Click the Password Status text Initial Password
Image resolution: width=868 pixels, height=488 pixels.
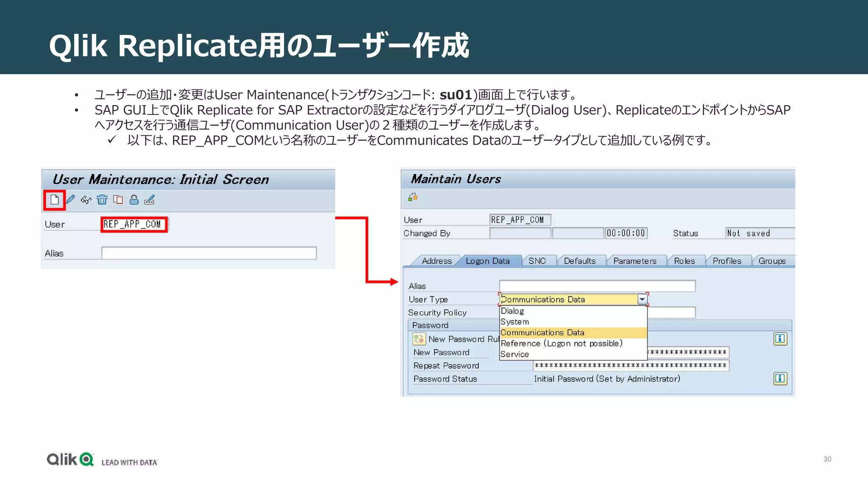[x=607, y=379]
